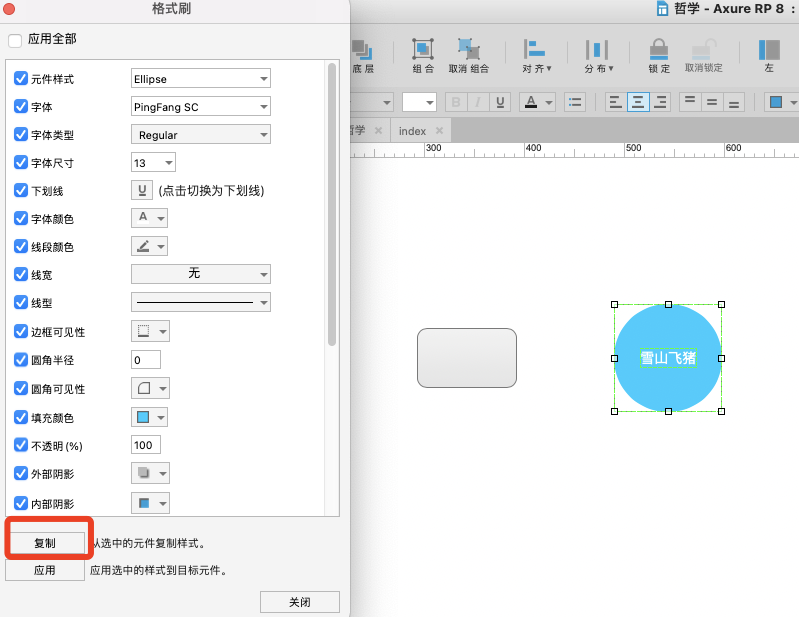Click the 关闭 button
Viewport: 799px width, 617px height.
click(x=300, y=602)
